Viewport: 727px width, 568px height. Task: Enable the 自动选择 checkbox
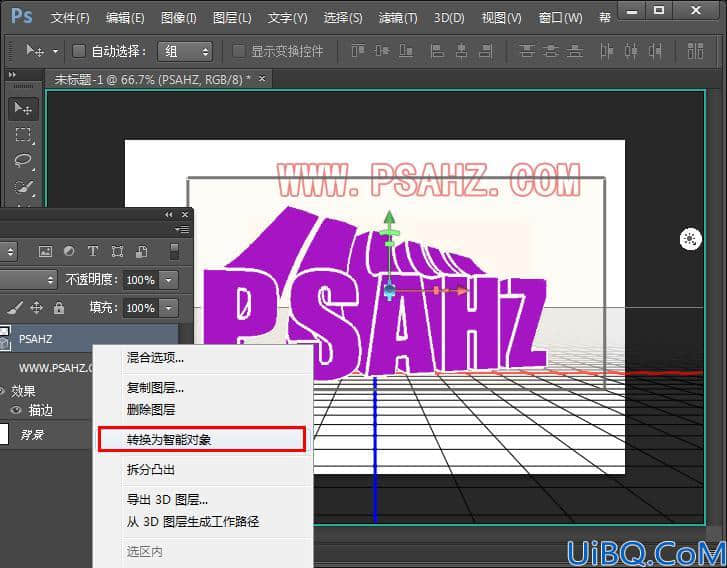[x=79, y=51]
